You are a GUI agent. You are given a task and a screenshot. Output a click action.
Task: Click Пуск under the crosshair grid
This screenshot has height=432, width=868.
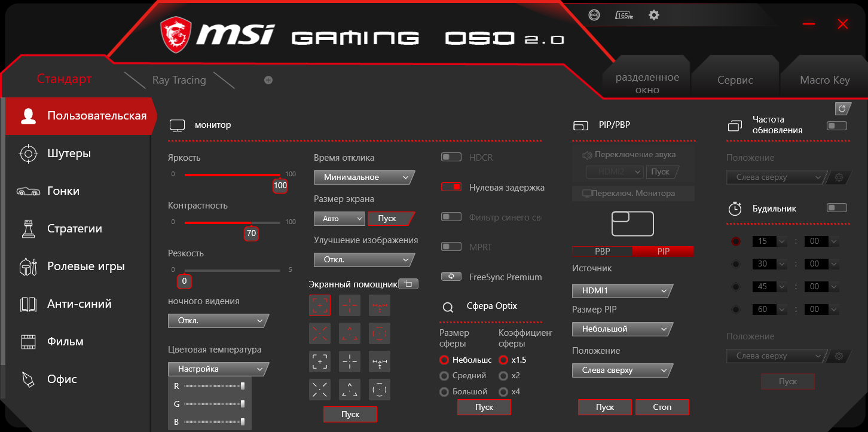point(350,415)
